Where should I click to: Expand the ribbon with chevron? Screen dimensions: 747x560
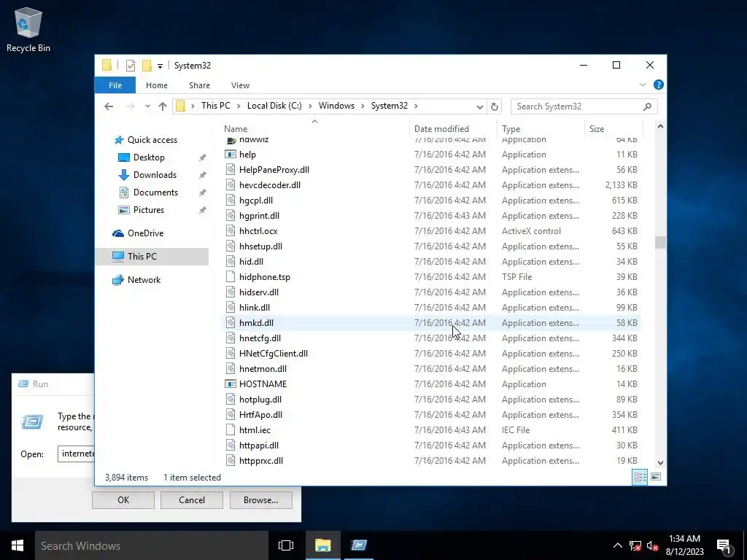[643, 85]
